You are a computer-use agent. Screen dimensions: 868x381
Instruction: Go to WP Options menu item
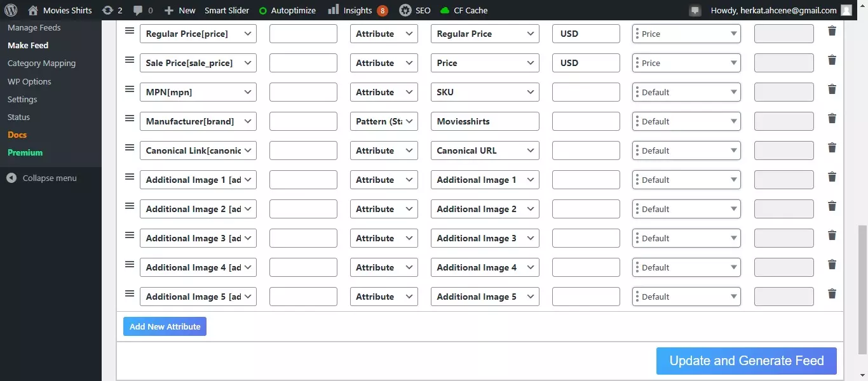(29, 81)
